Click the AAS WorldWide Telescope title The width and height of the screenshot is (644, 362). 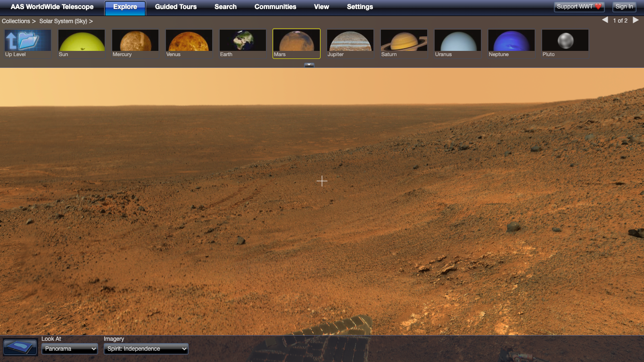[52, 7]
